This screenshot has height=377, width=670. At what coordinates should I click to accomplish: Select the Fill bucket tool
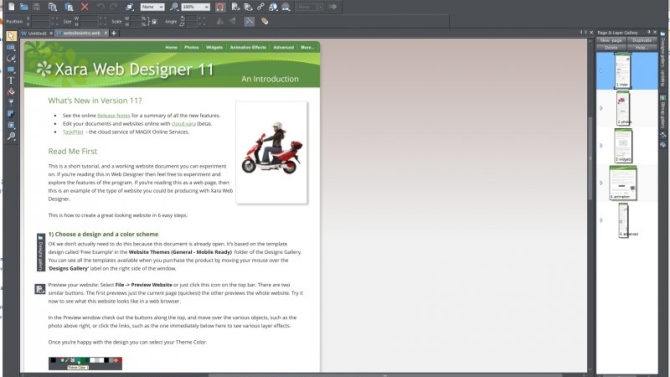[11, 91]
